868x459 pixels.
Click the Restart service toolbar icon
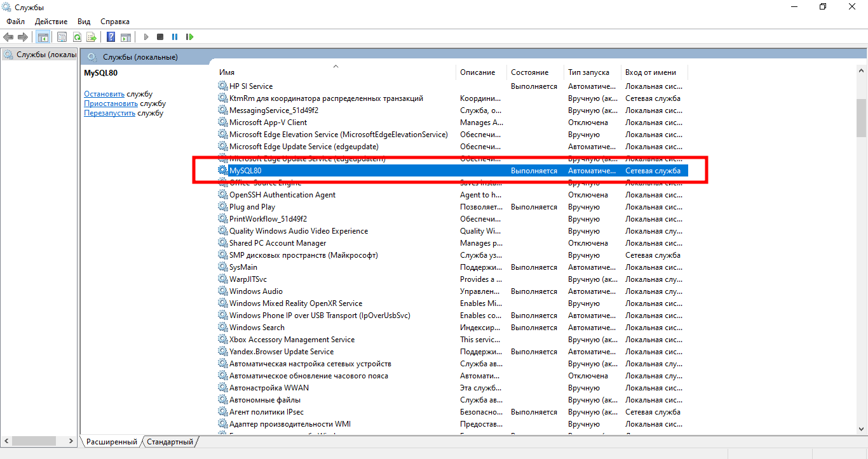[x=190, y=37]
